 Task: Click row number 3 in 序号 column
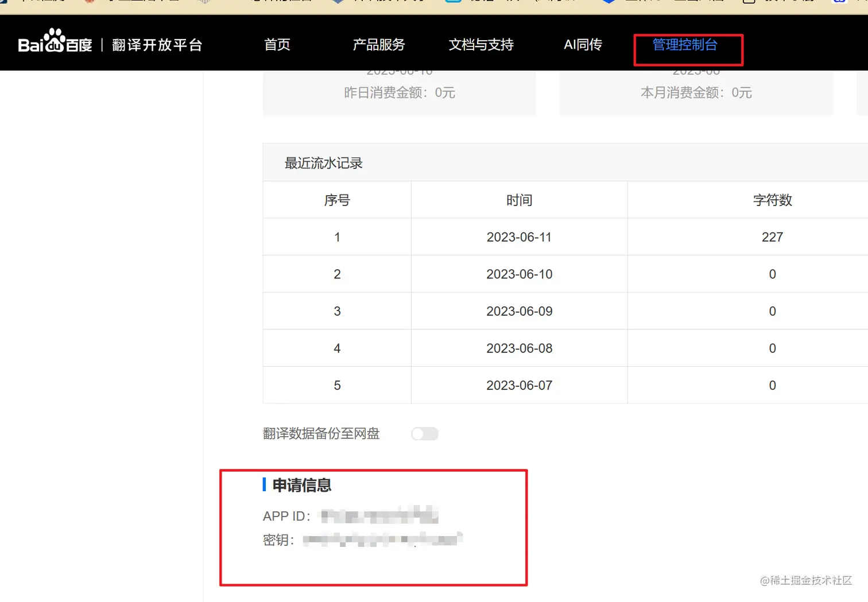tap(337, 311)
